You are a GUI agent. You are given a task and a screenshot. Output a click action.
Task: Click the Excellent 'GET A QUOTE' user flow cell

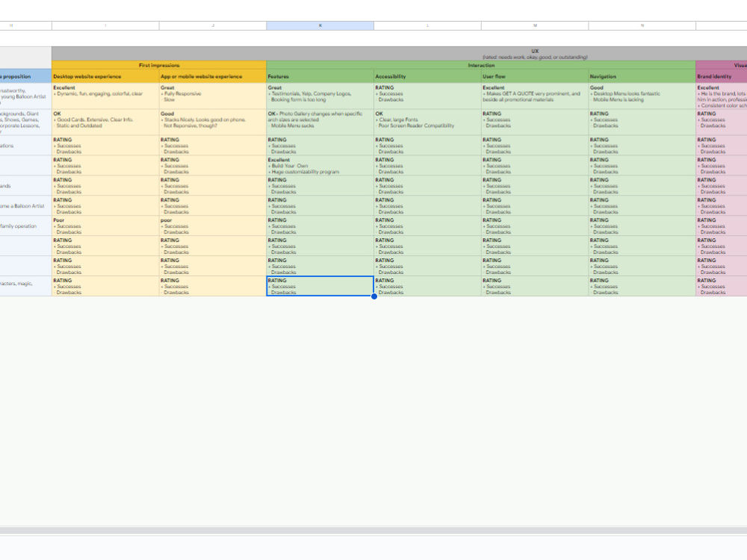coord(535,96)
